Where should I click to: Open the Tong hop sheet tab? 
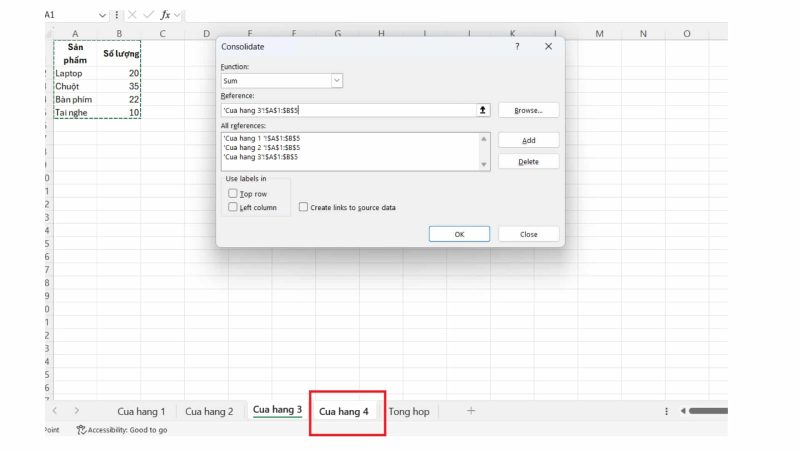pyautogui.click(x=409, y=412)
